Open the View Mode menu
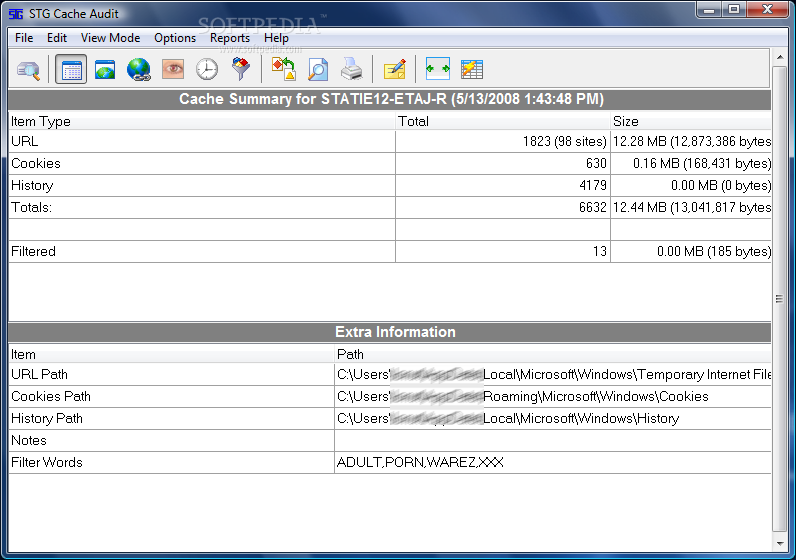Viewport: 796px width, 560px height. click(x=110, y=38)
